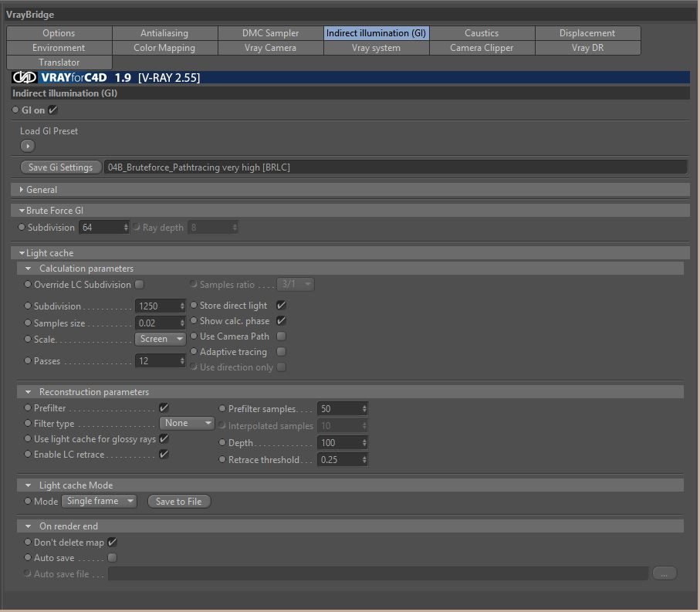Viewport: 700px width, 612px height.
Task: Open the Caustics tab
Action: point(482,33)
